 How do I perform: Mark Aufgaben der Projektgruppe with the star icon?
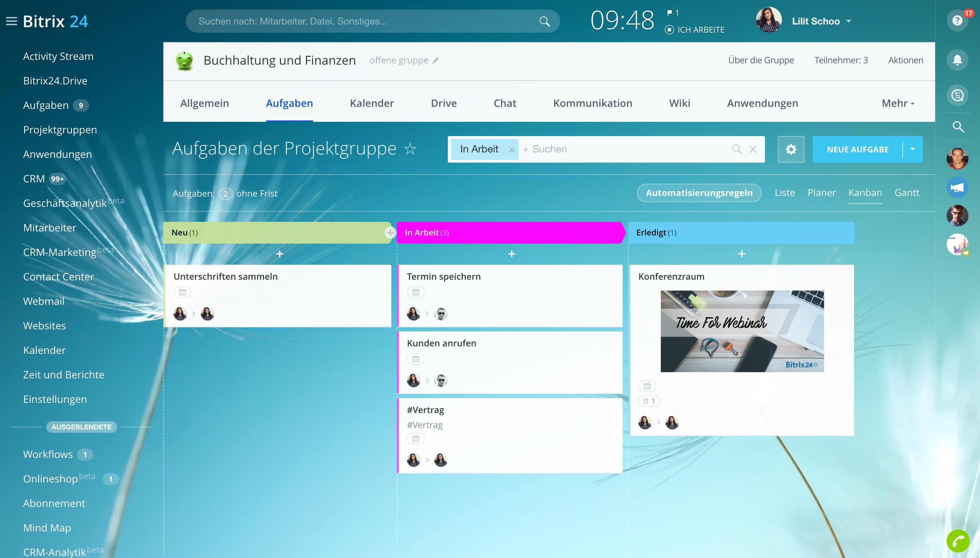tap(410, 149)
